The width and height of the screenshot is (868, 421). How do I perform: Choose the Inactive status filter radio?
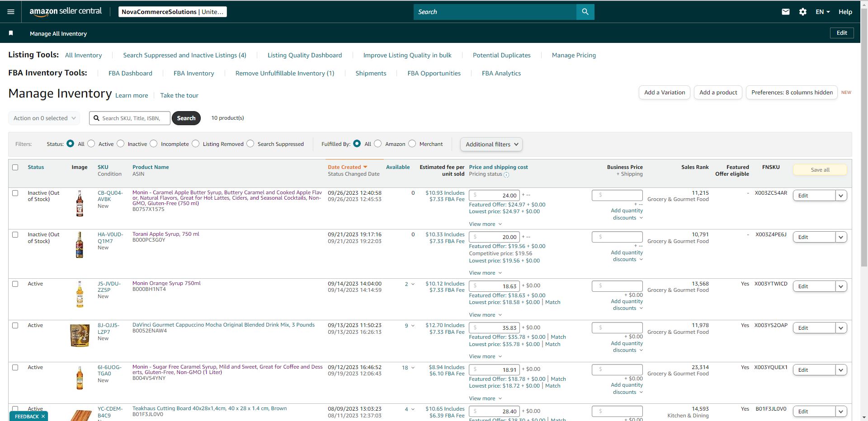(x=120, y=144)
